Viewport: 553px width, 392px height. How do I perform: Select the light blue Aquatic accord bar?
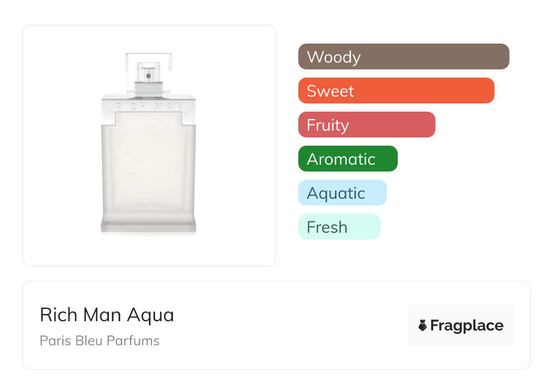point(342,193)
